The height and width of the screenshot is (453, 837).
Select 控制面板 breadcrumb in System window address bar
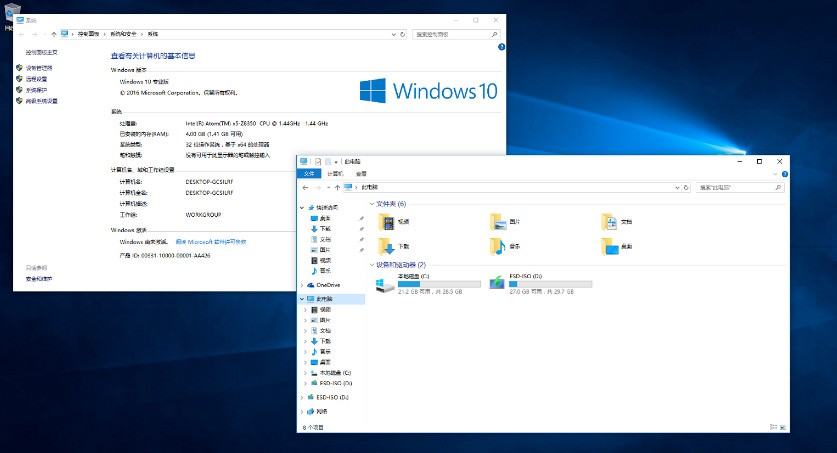point(89,34)
